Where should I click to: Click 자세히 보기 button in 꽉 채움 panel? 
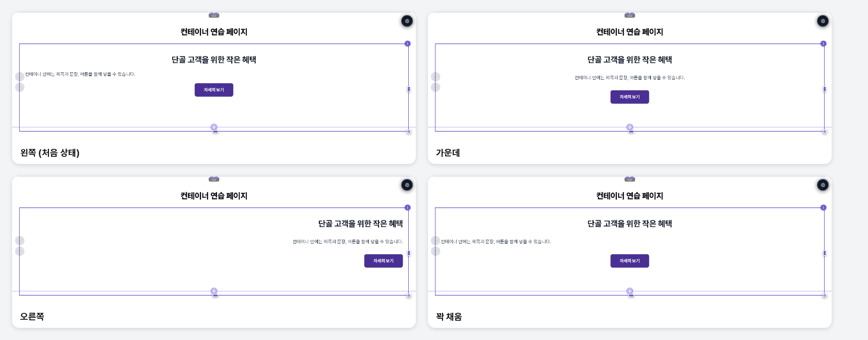[x=630, y=261]
